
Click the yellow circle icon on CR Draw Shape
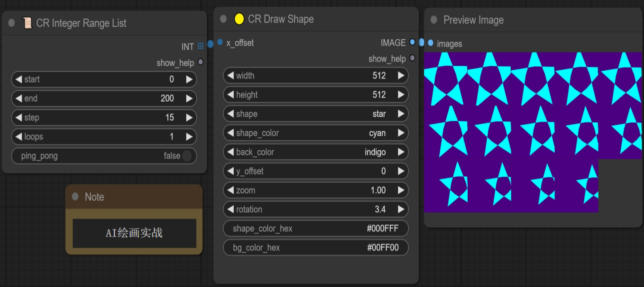point(239,19)
